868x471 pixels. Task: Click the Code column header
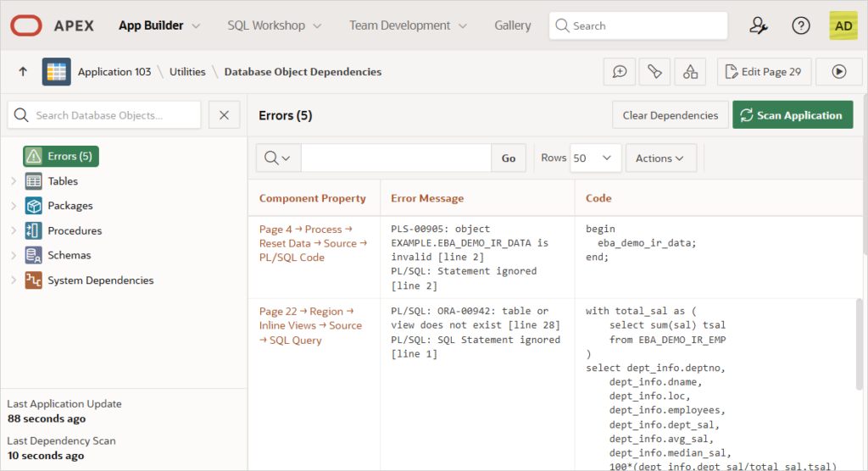[598, 198]
